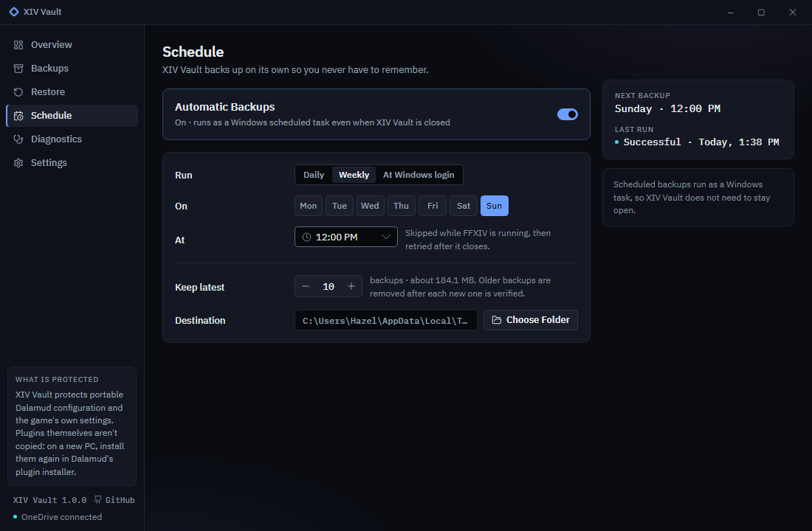This screenshot has height=531, width=812.
Task: Maximize the XIV Vault window
Action: (761, 12)
